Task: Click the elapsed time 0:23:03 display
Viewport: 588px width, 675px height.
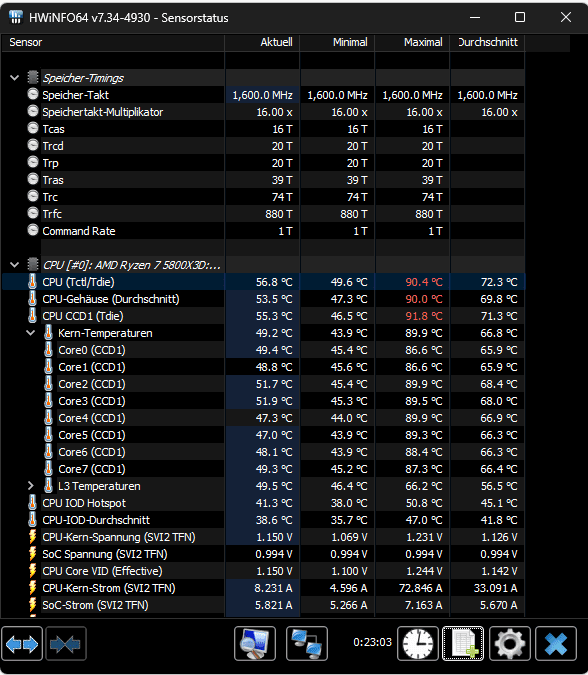Action: [x=372, y=642]
